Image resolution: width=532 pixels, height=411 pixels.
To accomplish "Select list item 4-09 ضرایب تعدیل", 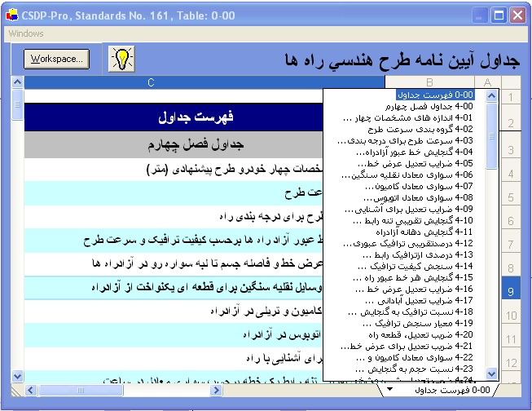I will click(409, 209).
